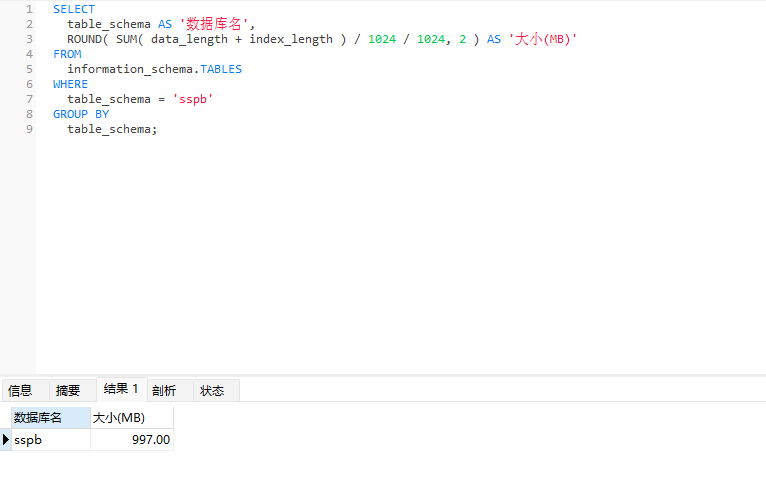This screenshot has height=497, width=766.
Task: Click line number 3 in the gutter
Action: click(29, 39)
